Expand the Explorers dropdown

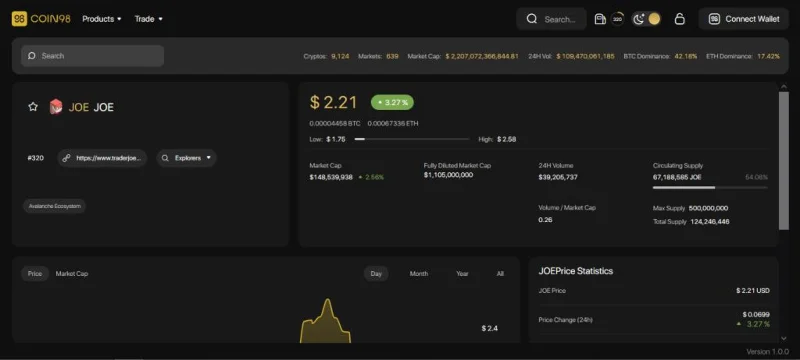186,158
